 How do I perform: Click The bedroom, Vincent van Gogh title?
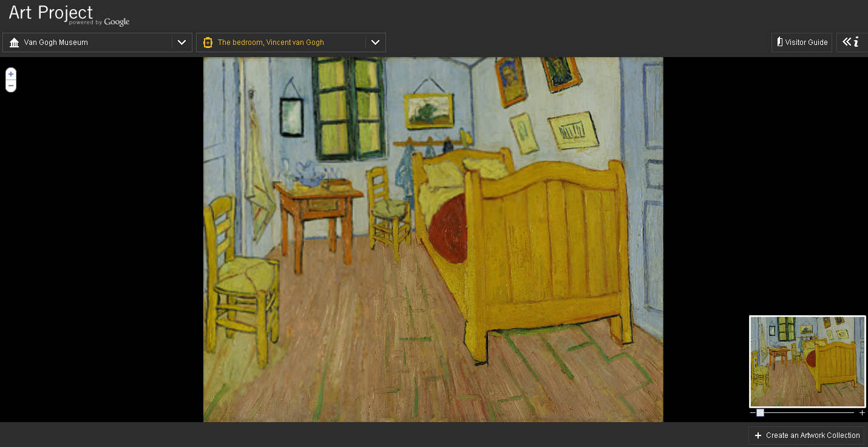(x=271, y=43)
